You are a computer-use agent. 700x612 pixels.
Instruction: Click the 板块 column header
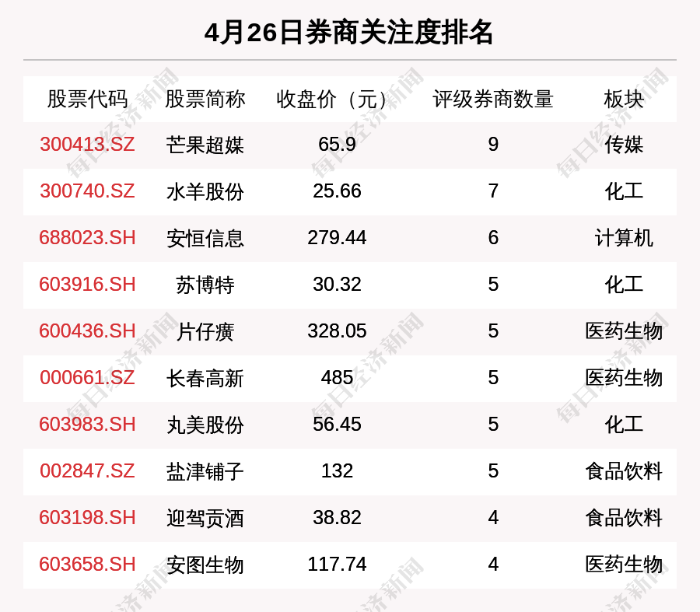pos(624,99)
